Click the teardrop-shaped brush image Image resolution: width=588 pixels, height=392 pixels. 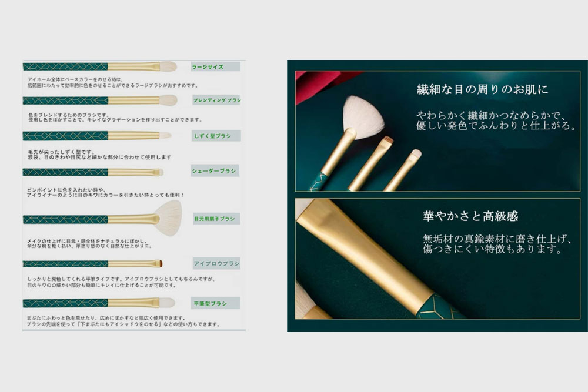coord(97,136)
